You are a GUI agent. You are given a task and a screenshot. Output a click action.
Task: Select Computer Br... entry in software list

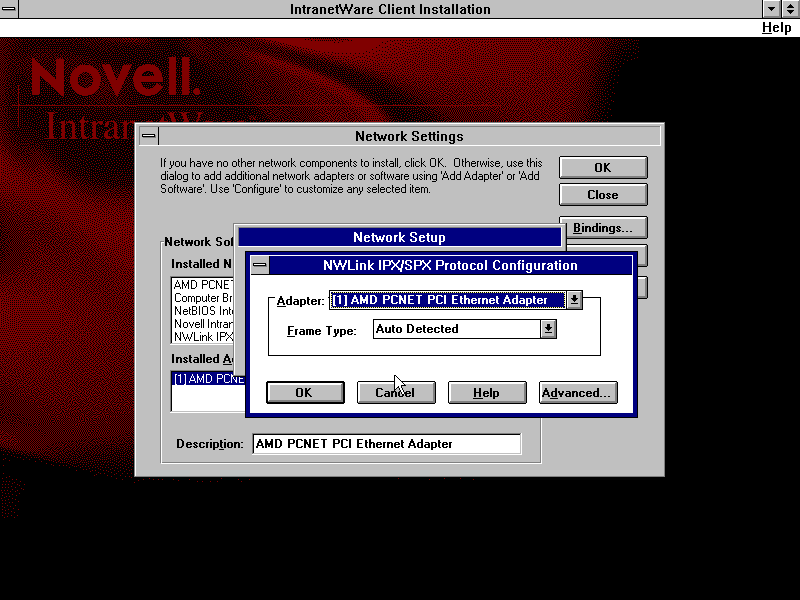coord(203,298)
